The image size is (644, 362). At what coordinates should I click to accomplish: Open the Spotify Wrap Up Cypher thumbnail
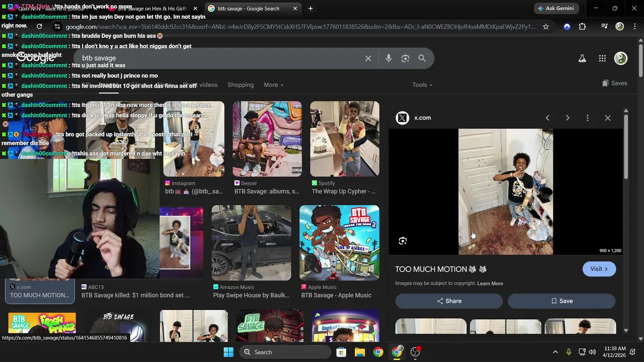tap(345, 139)
